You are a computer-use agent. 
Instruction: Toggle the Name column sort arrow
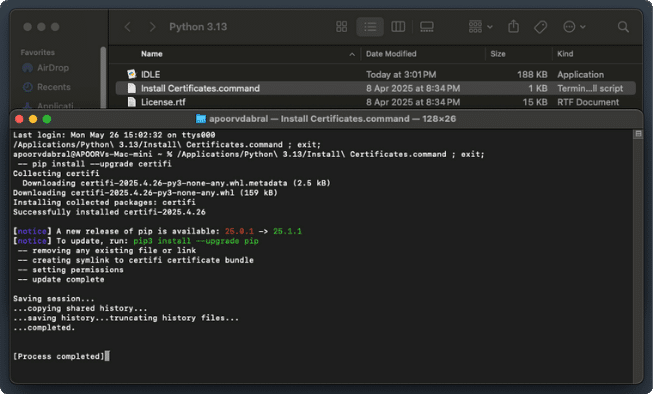tap(352, 54)
